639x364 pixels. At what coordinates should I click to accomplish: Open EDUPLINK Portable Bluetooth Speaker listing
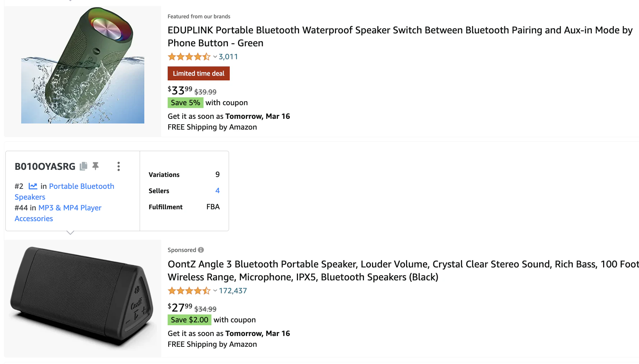pos(400,37)
